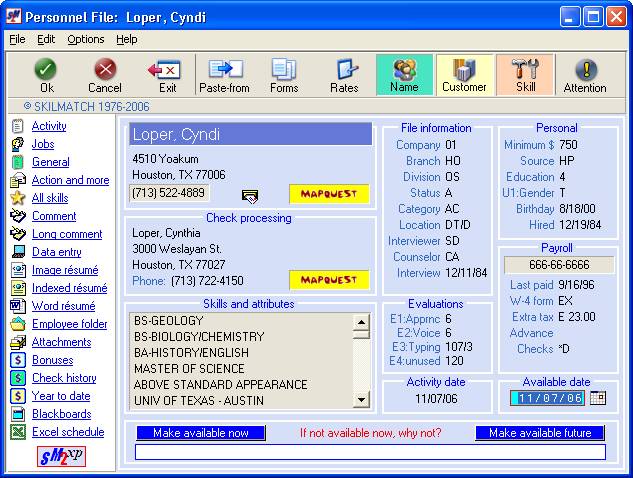This screenshot has height=478, width=633.
Task: Click the green notebook icon beside General
Action: [x=18, y=162]
